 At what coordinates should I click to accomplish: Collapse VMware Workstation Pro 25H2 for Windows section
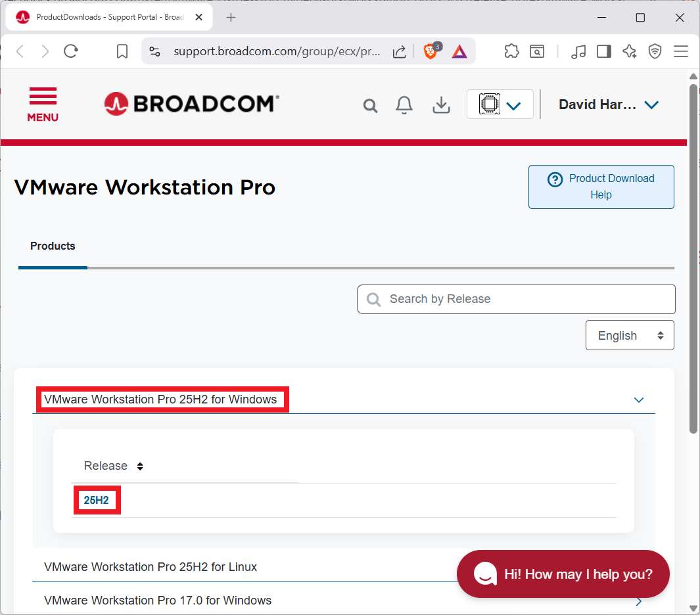tap(638, 399)
